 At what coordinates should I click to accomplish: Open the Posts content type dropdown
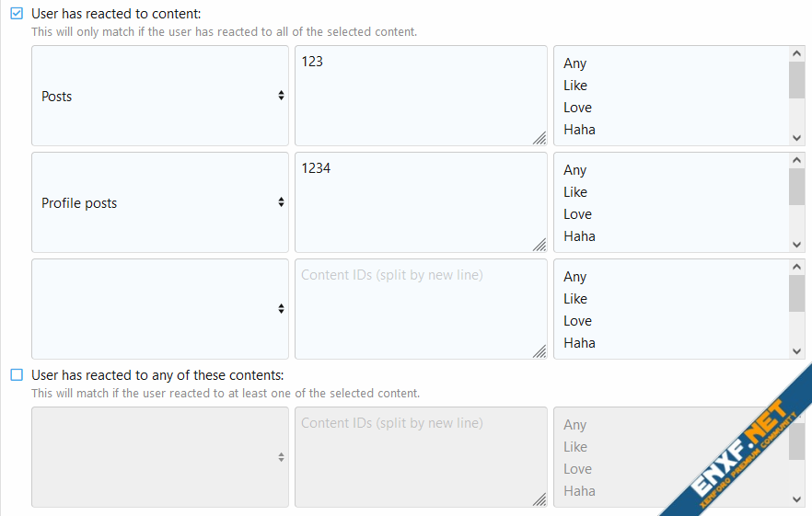pos(160,96)
